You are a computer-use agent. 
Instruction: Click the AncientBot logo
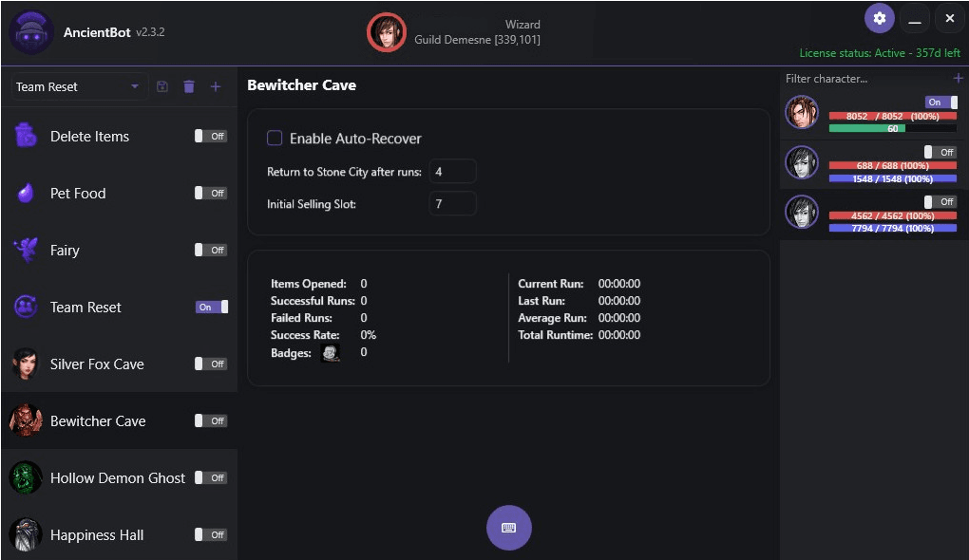click(31, 30)
